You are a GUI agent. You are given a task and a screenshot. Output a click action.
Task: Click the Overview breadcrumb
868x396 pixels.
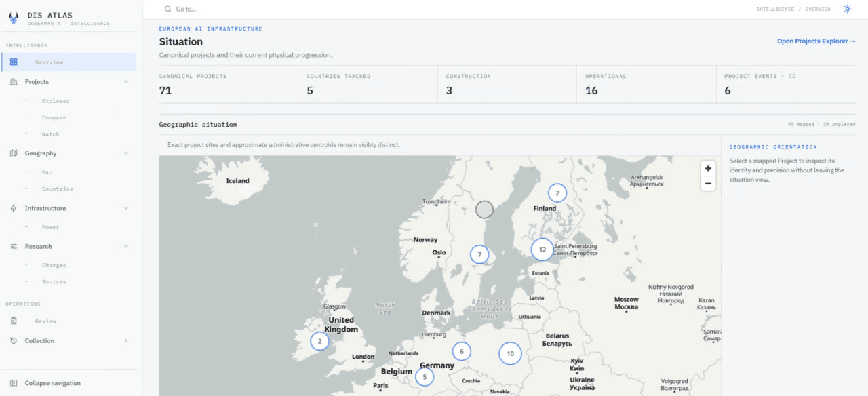(x=818, y=9)
